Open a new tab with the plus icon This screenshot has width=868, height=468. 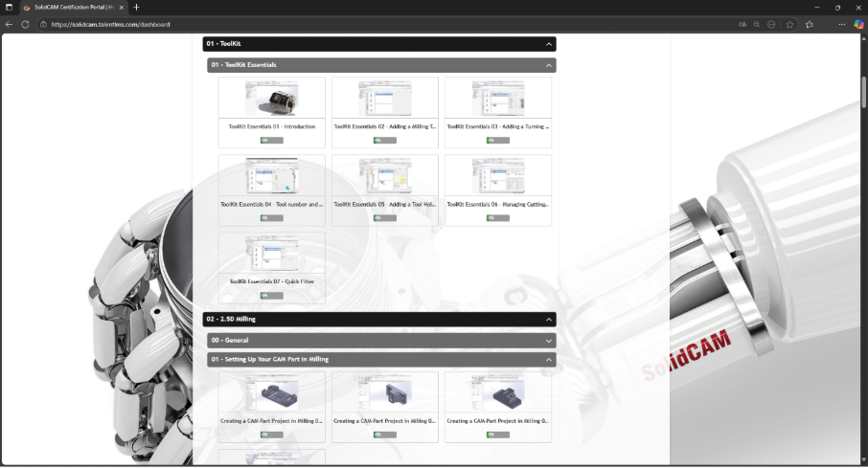pos(136,7)
